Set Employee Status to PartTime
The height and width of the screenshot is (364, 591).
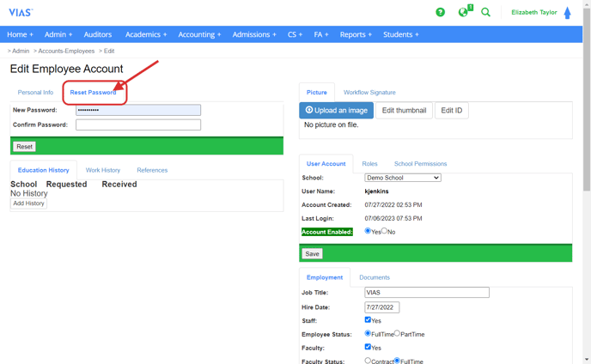tap(397, 333)
